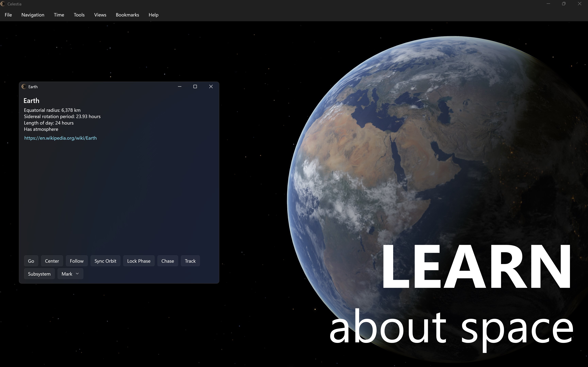Open the Time menu
Viewport: 588px width, 367px height.
point(59,15)
